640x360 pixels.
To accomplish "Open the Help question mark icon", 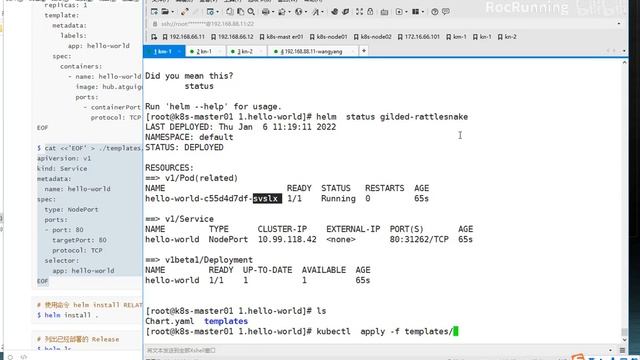I will pyautogui.click(x=435, y=12).
